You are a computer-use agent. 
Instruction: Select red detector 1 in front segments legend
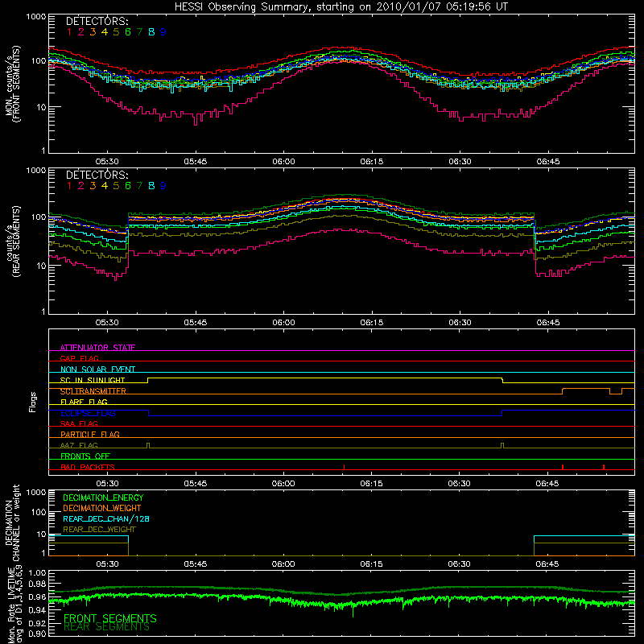69,32
